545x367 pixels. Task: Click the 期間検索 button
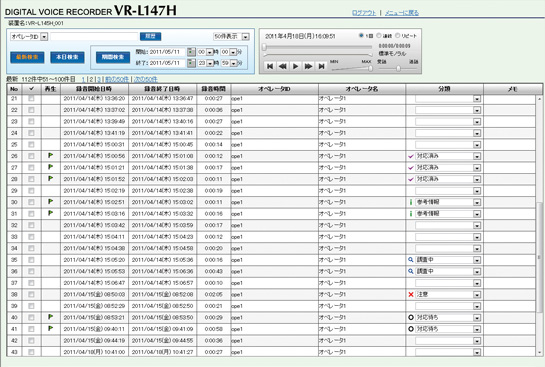113,57
